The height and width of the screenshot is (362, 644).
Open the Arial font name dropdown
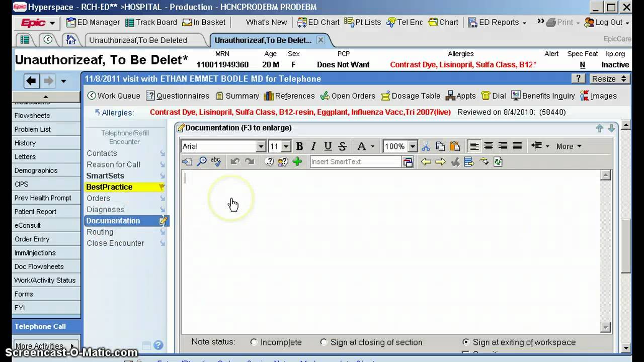pos(261,146)
